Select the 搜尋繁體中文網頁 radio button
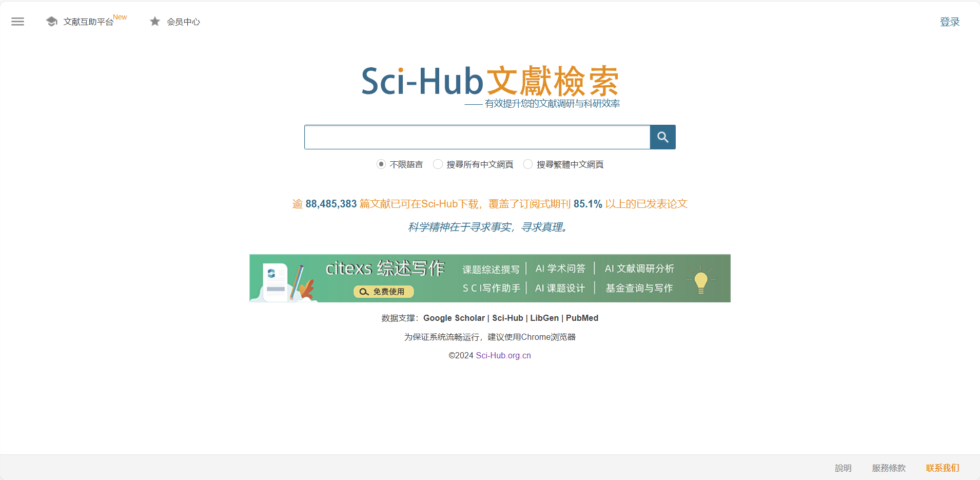Image resolution: width=980 pixels, height=480 pixels. pos(528,164)
